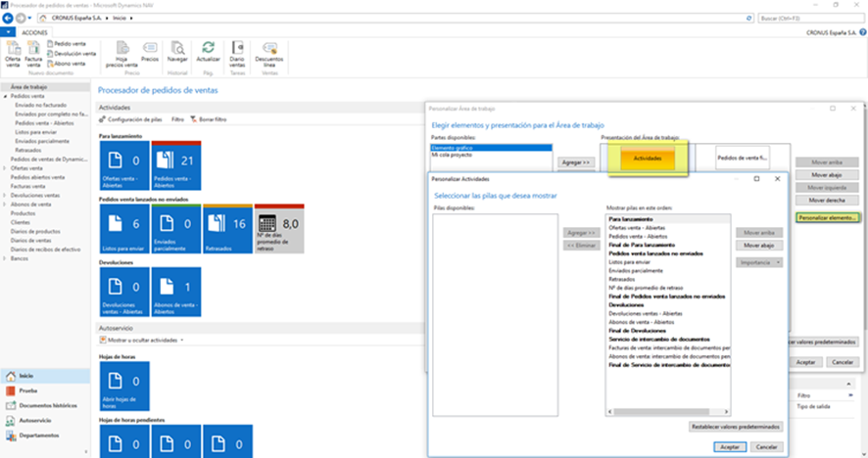Screen dimensions: 868x458
Task: Open Departamentos in the navigation pane
Action: click(45, 435)
